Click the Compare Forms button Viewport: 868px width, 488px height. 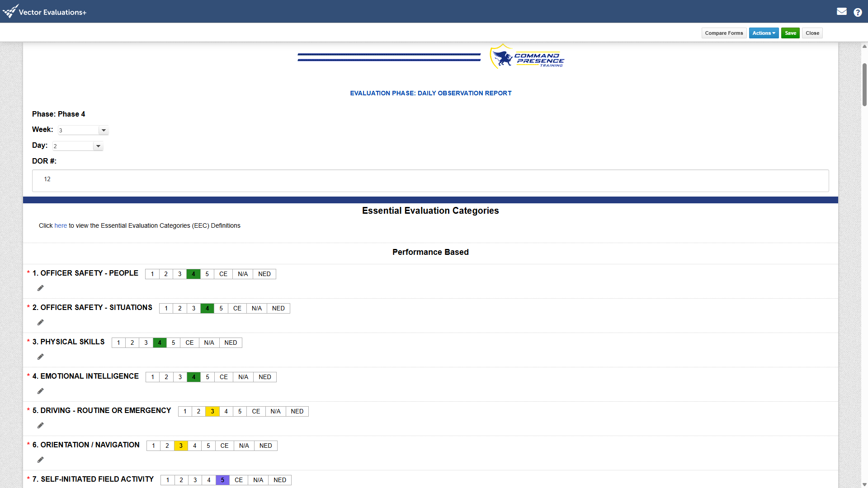tap(724, 33)
